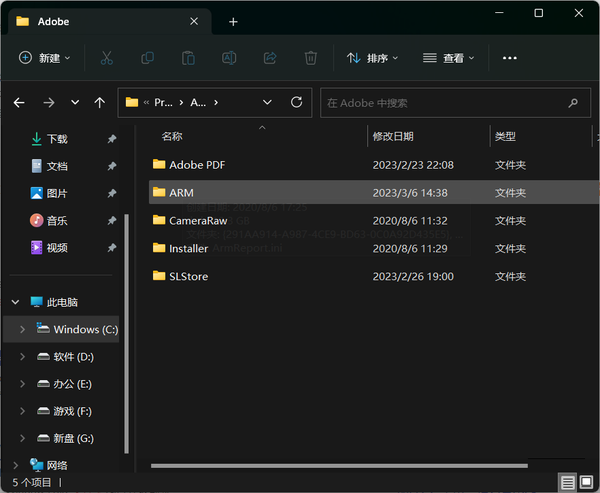
Task: Open Videos (视频) in sidebar
Action: click(x=57, y=248)
